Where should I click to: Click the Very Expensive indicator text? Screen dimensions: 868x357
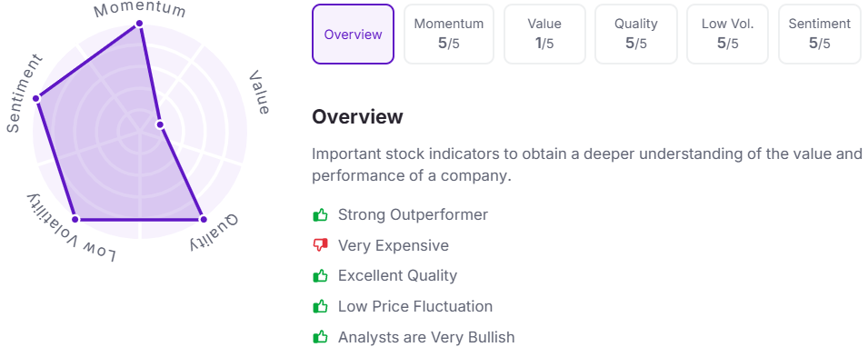tap(394, 245)
